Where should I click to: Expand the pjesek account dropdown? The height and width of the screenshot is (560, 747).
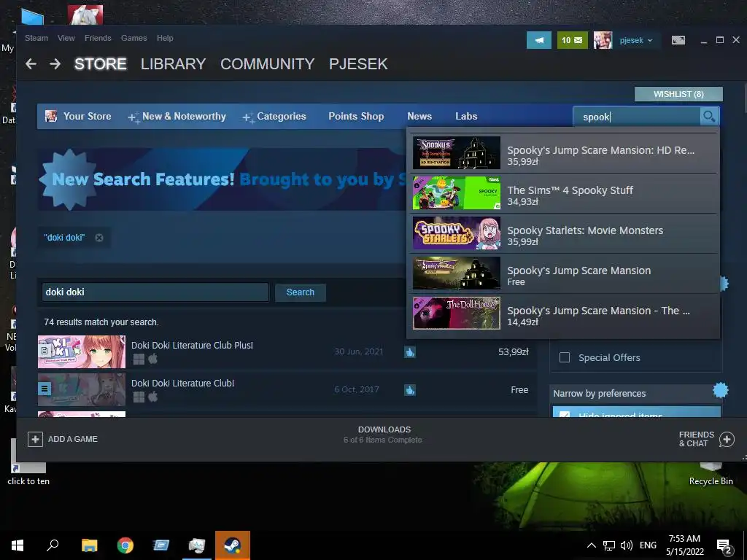(x=636, y=41)
